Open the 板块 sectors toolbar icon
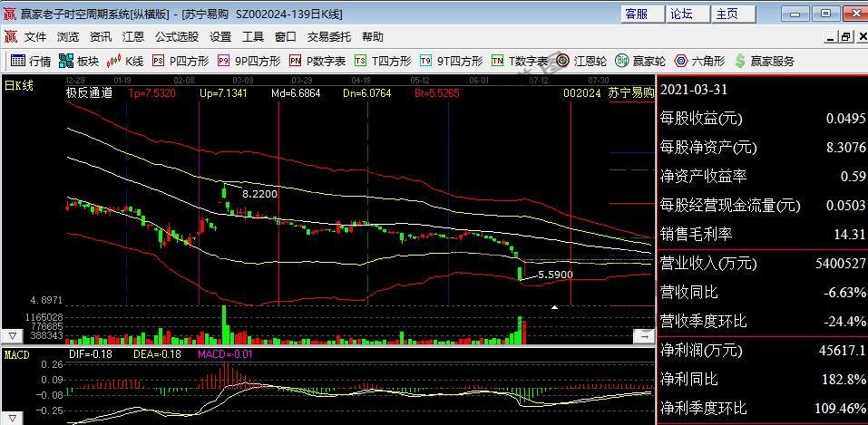 79,61
